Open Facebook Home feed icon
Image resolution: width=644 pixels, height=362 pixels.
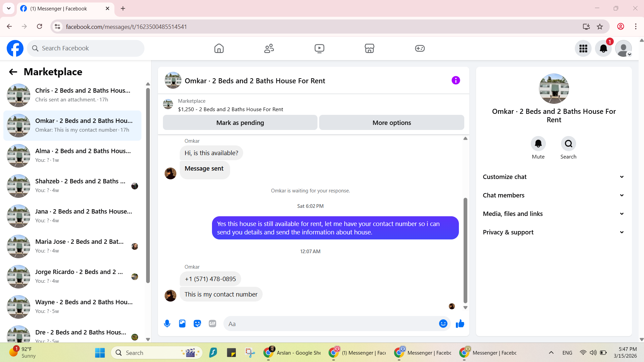click(219, 48)
